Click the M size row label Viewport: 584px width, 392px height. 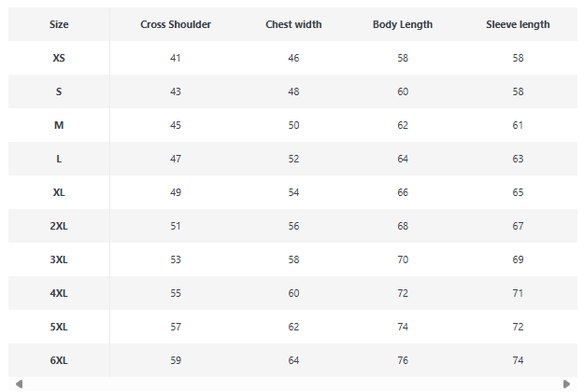point(59,125)
